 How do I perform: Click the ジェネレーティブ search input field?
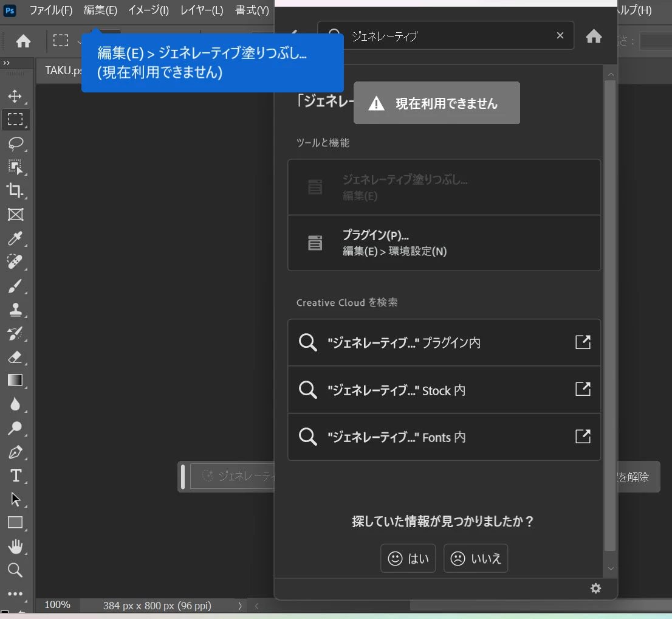coord(446,36)
